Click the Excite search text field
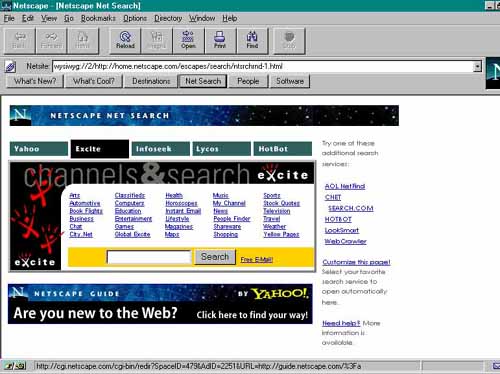 149,257
